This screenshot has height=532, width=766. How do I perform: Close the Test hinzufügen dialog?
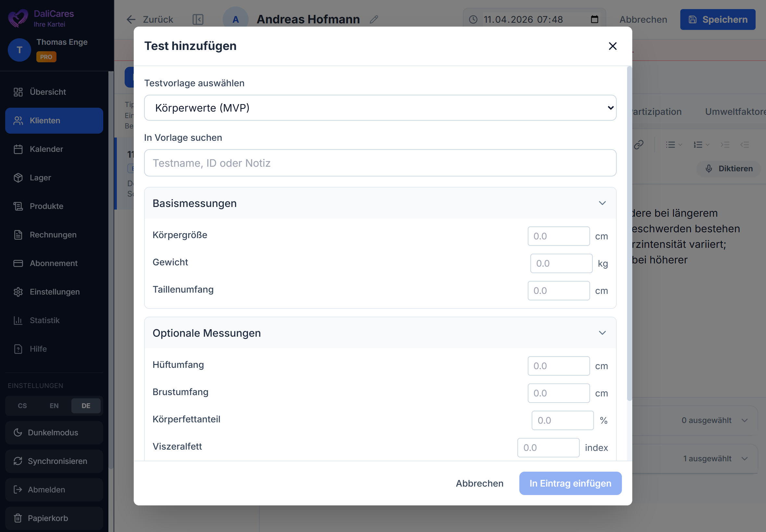tap(612, 46)
